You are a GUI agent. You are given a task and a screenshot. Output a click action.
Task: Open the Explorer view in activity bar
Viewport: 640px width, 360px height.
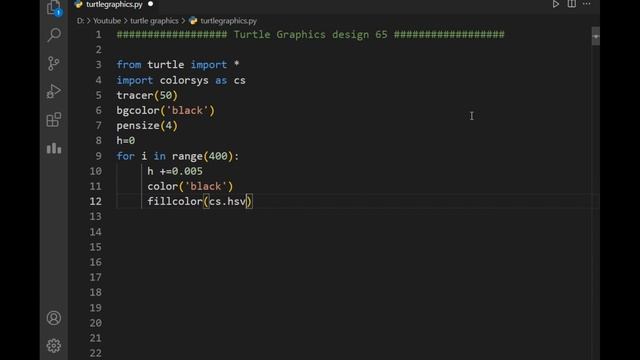tap(54, 8)
